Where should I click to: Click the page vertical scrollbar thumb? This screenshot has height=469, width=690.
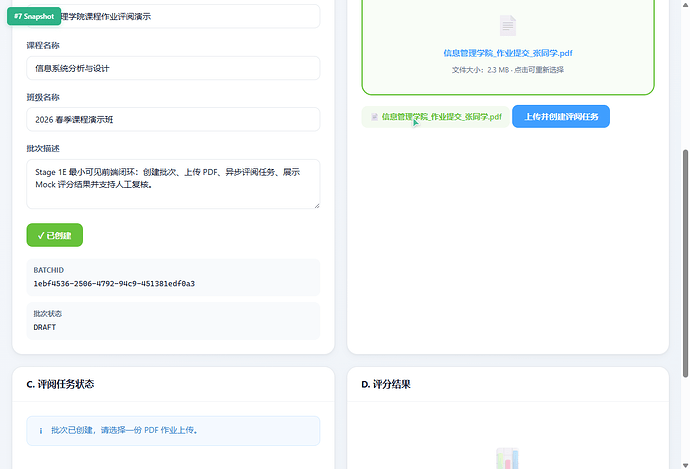point(685,263)
